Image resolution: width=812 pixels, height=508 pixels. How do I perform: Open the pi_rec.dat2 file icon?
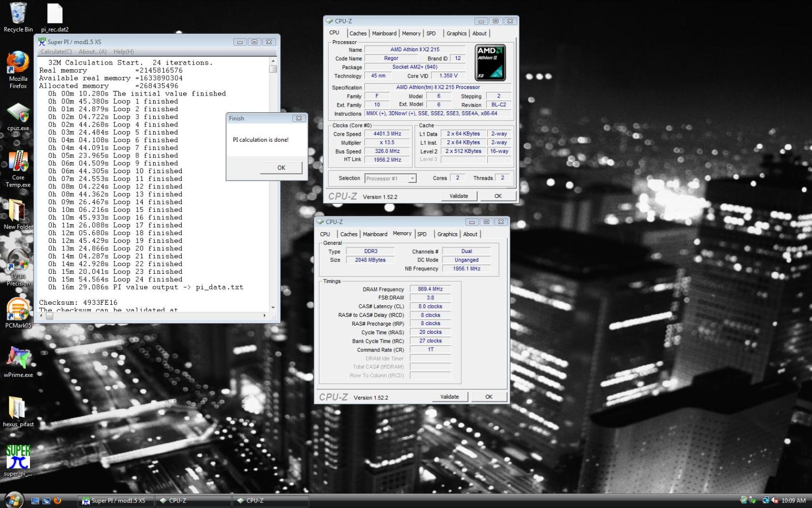pos(54,17)
